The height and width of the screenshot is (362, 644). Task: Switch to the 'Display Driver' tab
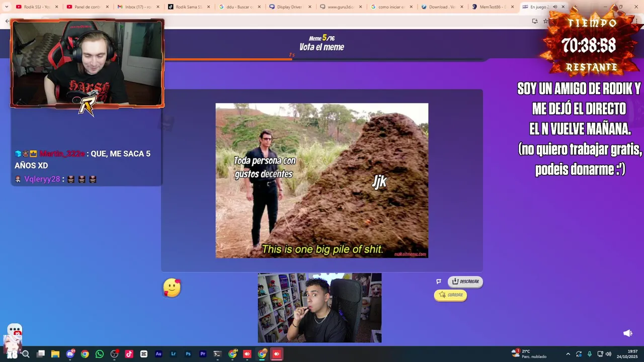point(290,7)
